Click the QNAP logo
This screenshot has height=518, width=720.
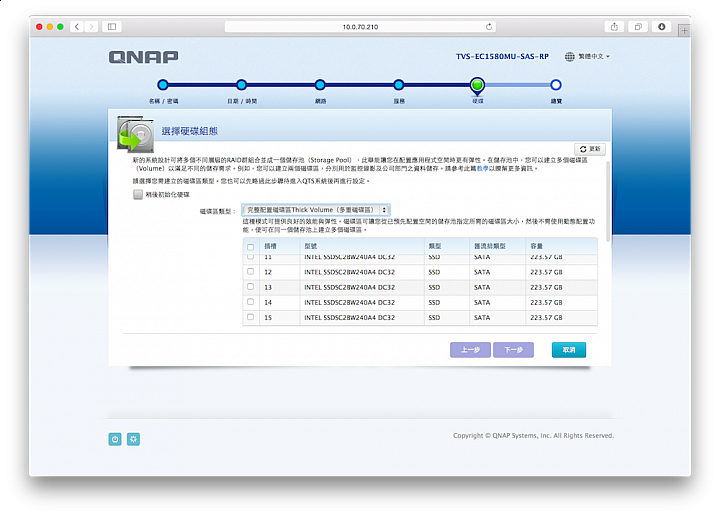coord(144,57)
